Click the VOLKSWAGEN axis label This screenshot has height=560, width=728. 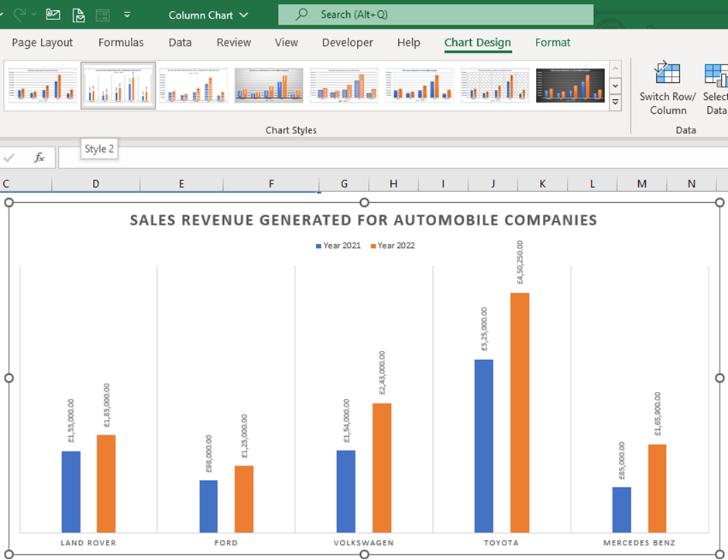tap(363, 543)
